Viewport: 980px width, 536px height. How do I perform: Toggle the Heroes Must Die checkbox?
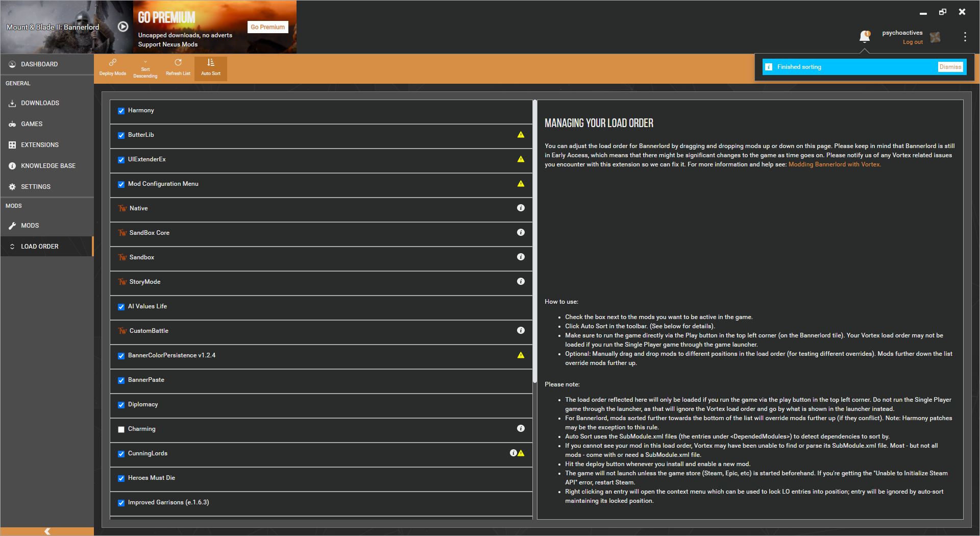tap(121, 478)
